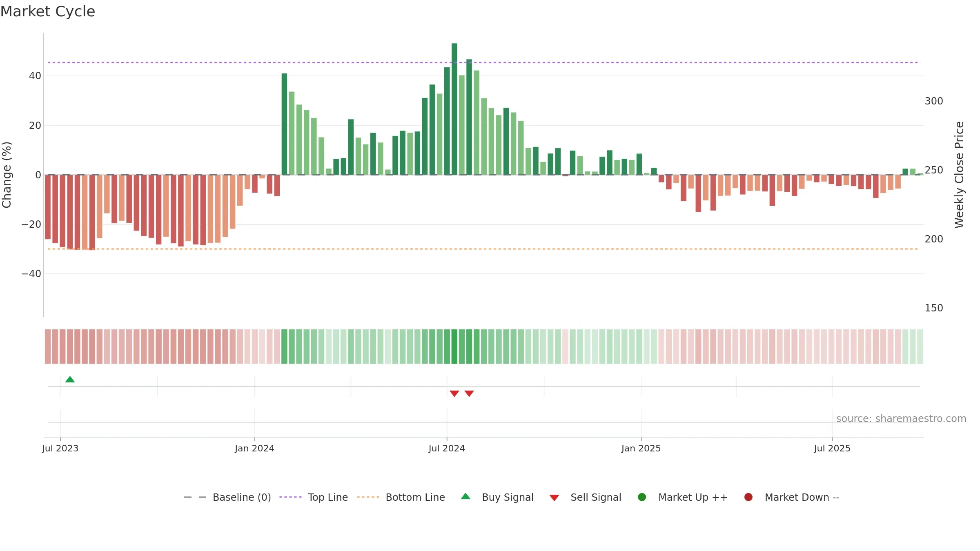
Task: Click the Jul 2023 x-axis label
Action: coord(60,448)
